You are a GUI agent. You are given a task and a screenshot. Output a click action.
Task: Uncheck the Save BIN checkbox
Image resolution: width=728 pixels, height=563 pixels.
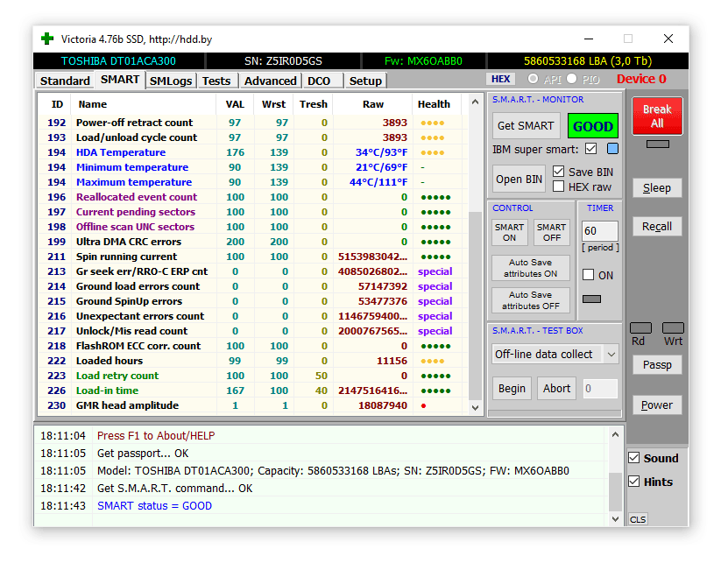pos(559,172)
